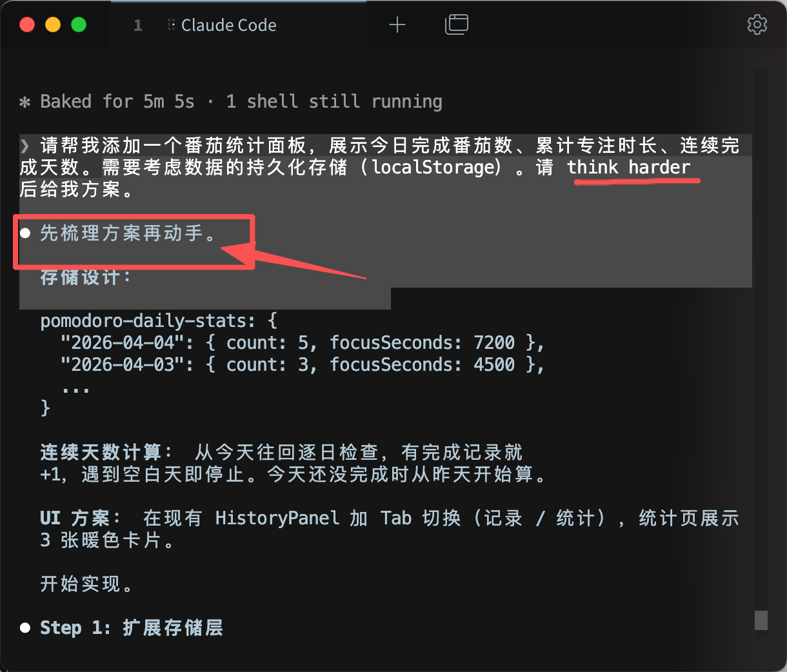The width and height of the screenshot is (787, 672).
Task: Open the split pane window icon
Action: point(457,25)
